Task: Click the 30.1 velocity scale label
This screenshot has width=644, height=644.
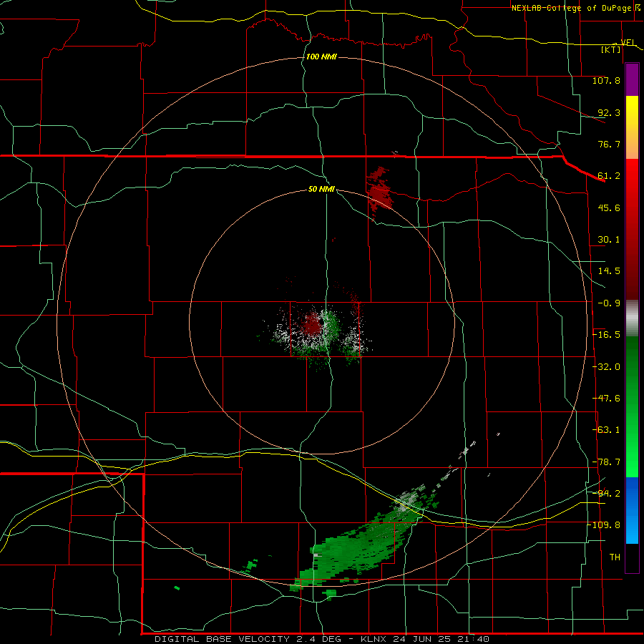Action: click(609, 240)
